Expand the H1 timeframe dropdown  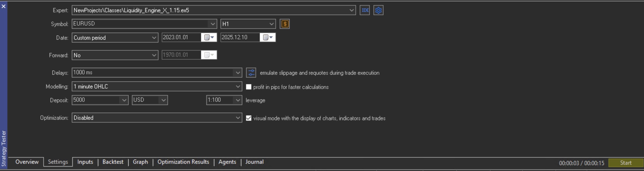click(x=271, y=24)
